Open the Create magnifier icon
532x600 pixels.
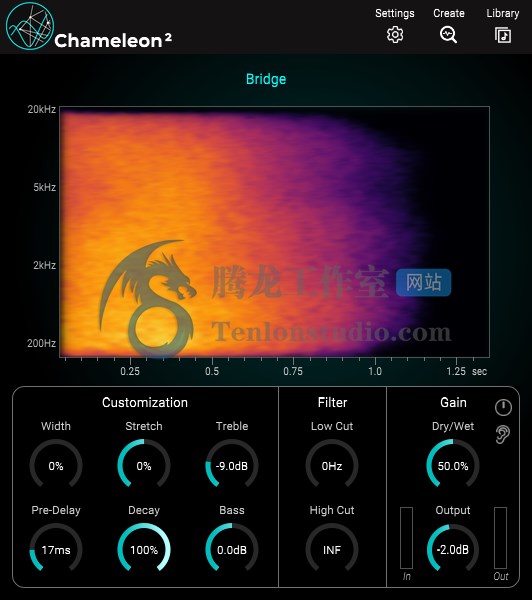coord(448,35)
